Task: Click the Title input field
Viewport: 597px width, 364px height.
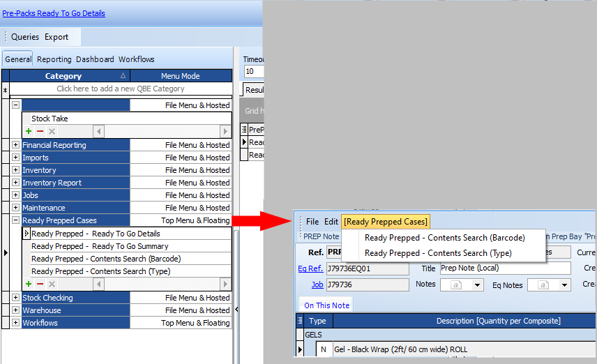Action: click(504, 268)
